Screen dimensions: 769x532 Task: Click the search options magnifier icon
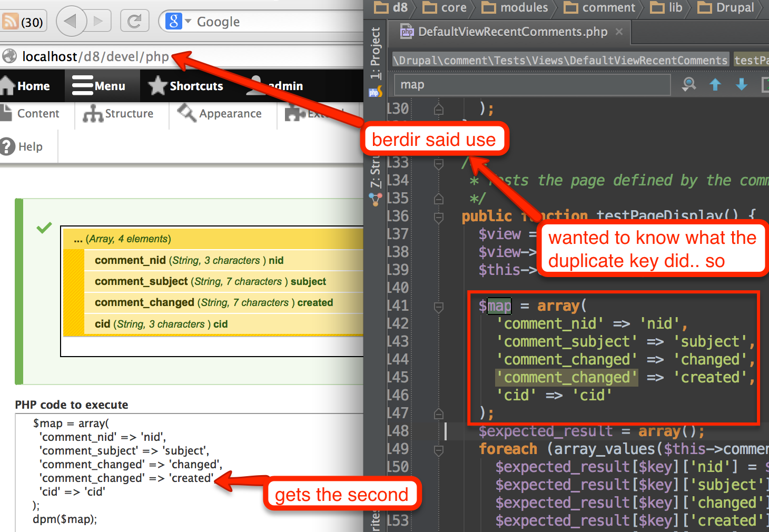(689, 84)
